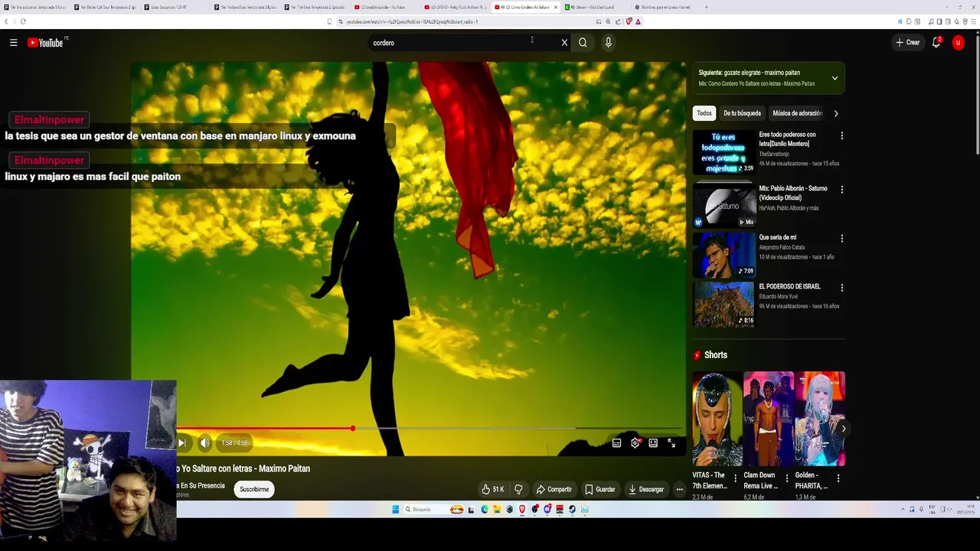Click the Suscribirme button
Image resolution: width=980 pixels, height=551 pixels.
(254, 489)
